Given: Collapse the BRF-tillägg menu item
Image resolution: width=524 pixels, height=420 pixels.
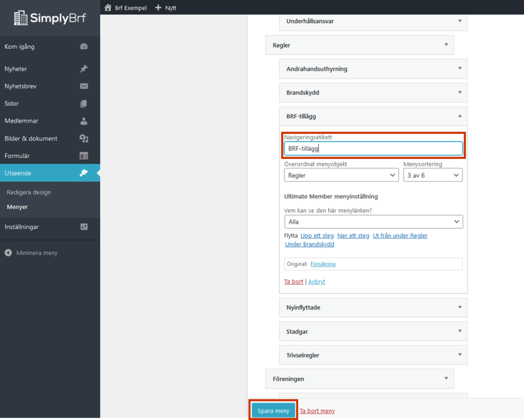Looking at the screenshot, I should (460, 116).
